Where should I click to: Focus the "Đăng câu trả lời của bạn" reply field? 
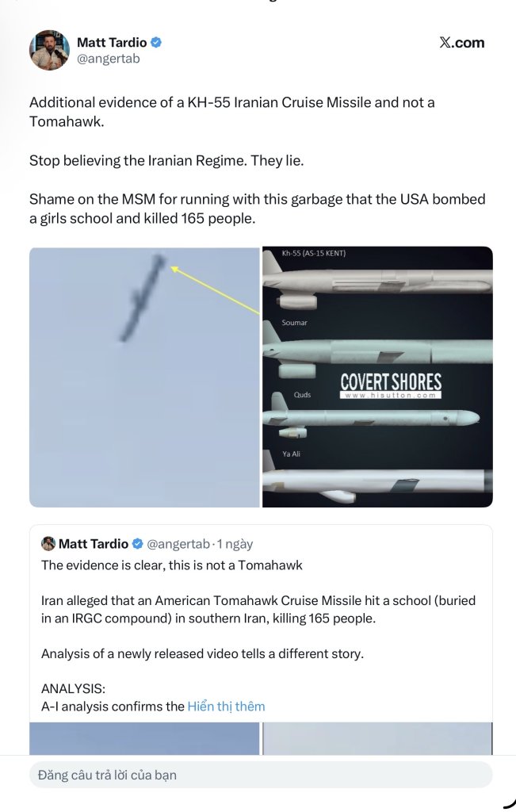(260, 775)
